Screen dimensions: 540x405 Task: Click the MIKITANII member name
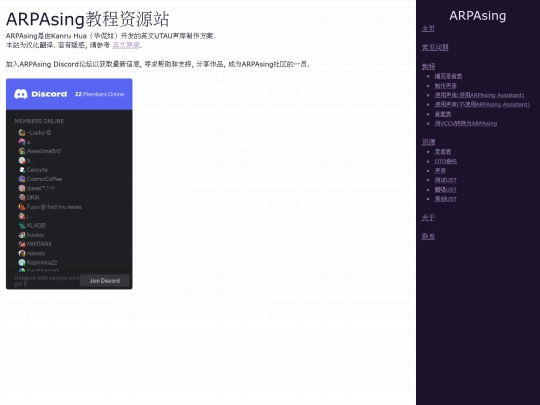point(39,244)
